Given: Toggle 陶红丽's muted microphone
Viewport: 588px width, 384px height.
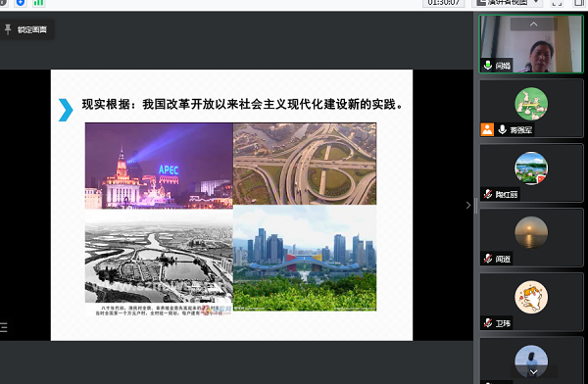Looking at the screenshot, I should click(487, 194).
